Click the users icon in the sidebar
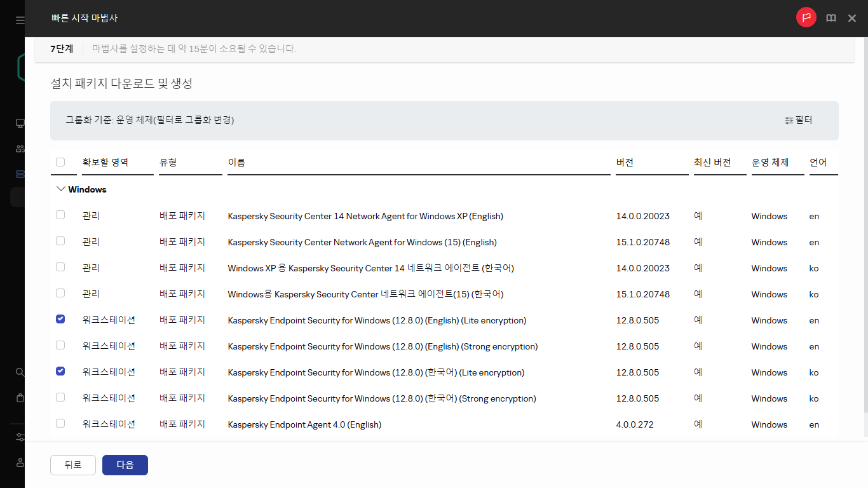This screenshot has height=488, width=868. 20,149
